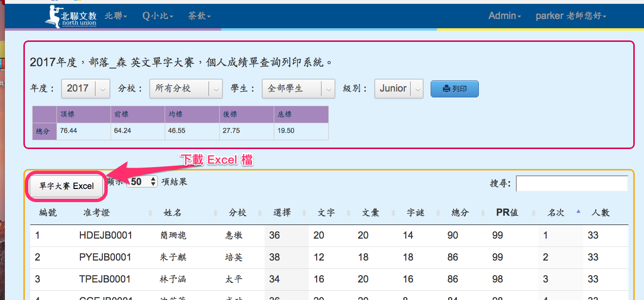Open the 茶飲 navigation menu
644x300 pixels.
(x=199, y=16)
